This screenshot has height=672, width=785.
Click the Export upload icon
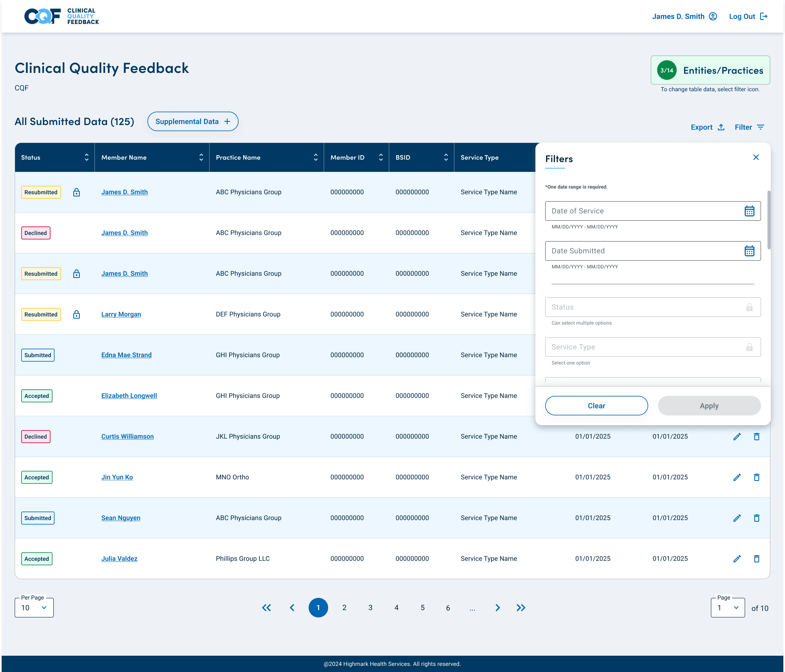(721, 127)
